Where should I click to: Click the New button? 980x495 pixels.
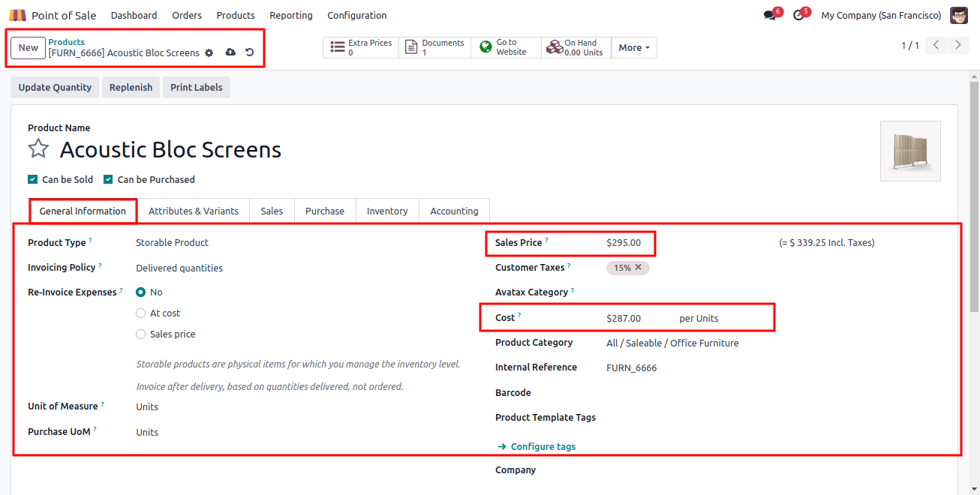29,47
